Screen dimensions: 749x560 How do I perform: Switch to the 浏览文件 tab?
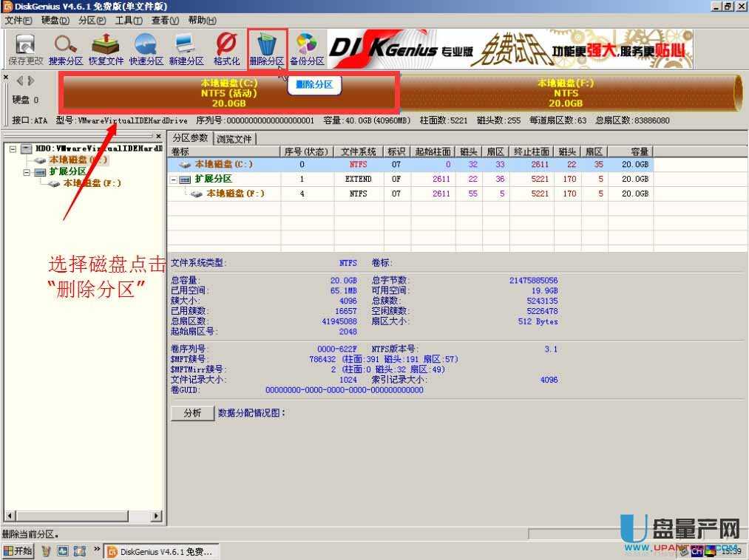click(x=234, y=138)
